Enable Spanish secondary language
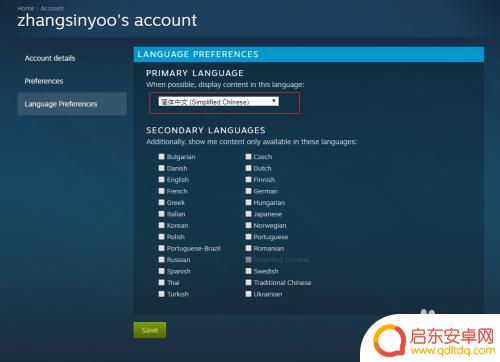This screenshot has height=362, width=500. [161, 271]
